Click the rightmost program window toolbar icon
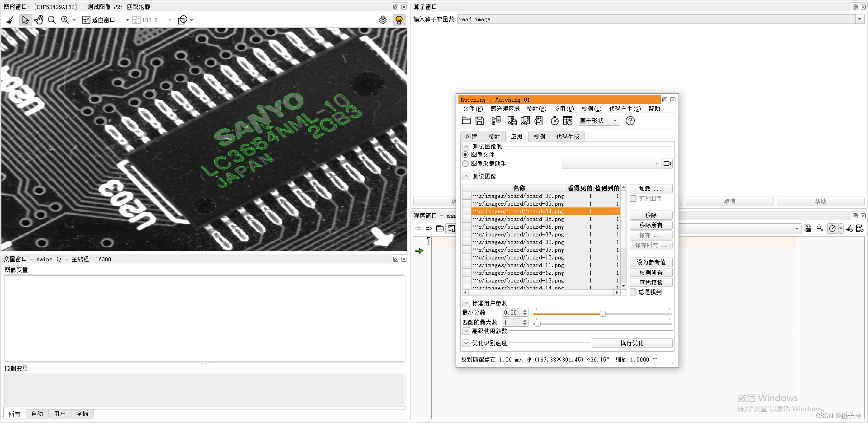 [860, 229]
